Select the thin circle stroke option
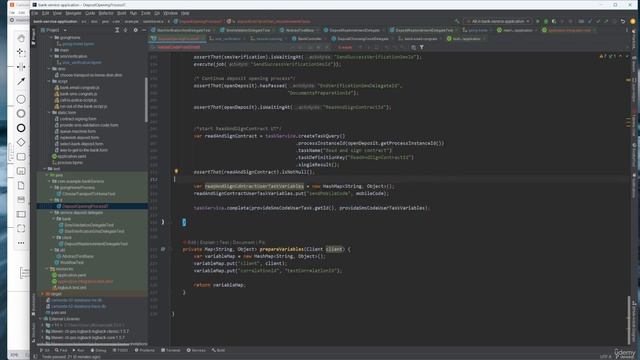The width and height of the screenshot is (640, 360). pos(21,99)
